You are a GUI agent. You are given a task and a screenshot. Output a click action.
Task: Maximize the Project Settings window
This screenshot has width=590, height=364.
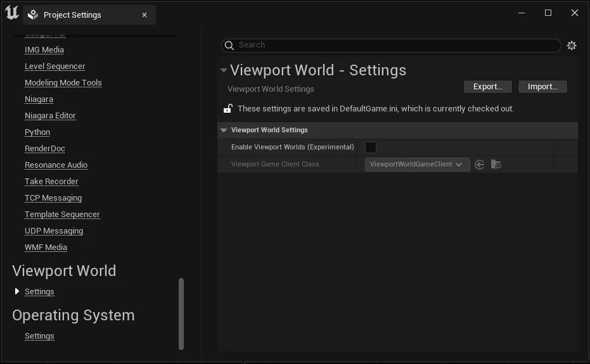pyautogui.click(x=548, y=13)
